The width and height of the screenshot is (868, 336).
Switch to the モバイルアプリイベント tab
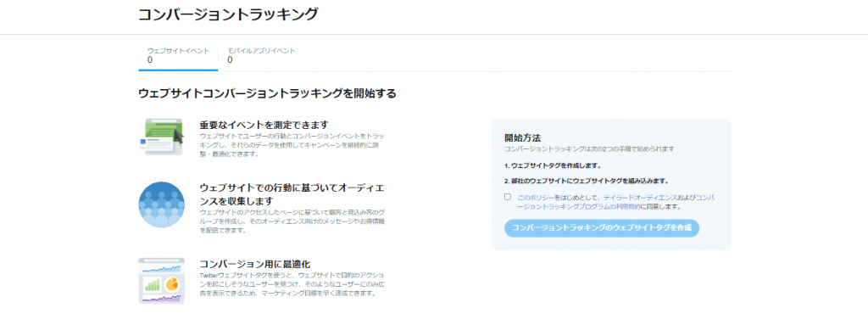[261, 55]
